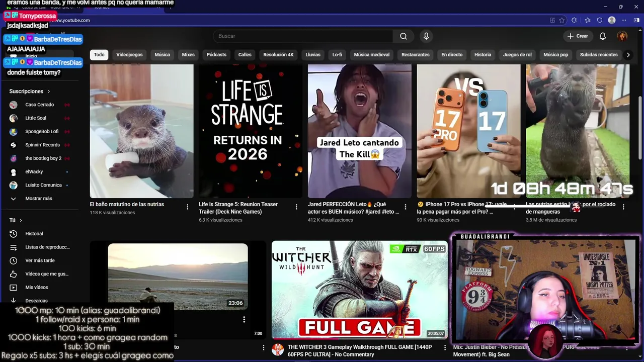Screen dimensions: 644x362
Task: Select the Calles chip
Action: click(x=245, y=55)
